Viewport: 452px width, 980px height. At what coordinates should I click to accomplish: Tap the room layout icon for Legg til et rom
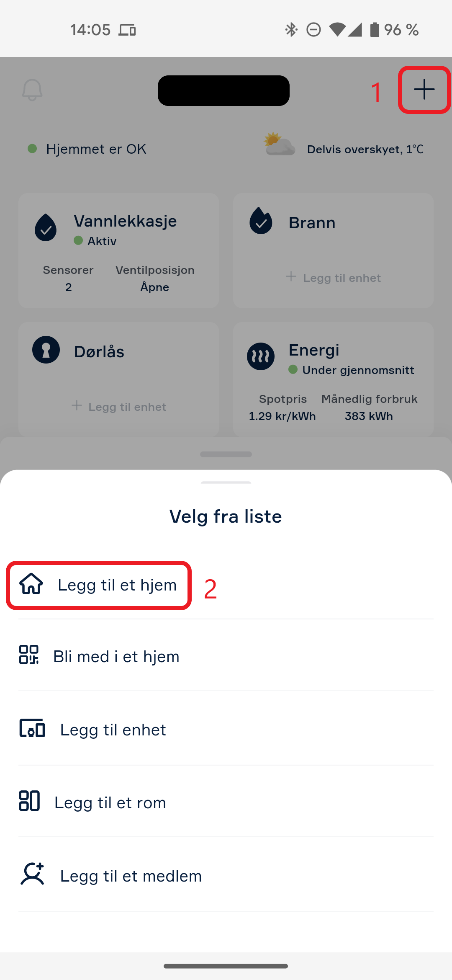pos(29,801)
